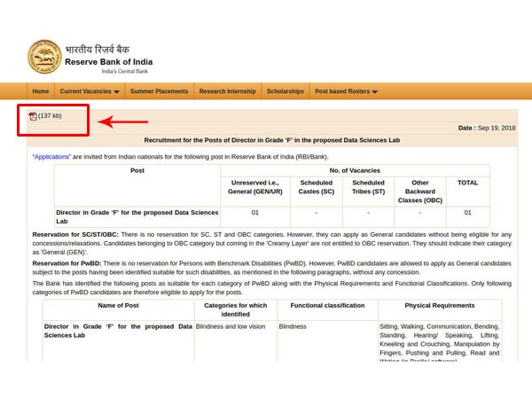This screenshot has width=532, height=399.
Task: Click the 01 value under GEN/UR
Action: click(x=255, y=213)
